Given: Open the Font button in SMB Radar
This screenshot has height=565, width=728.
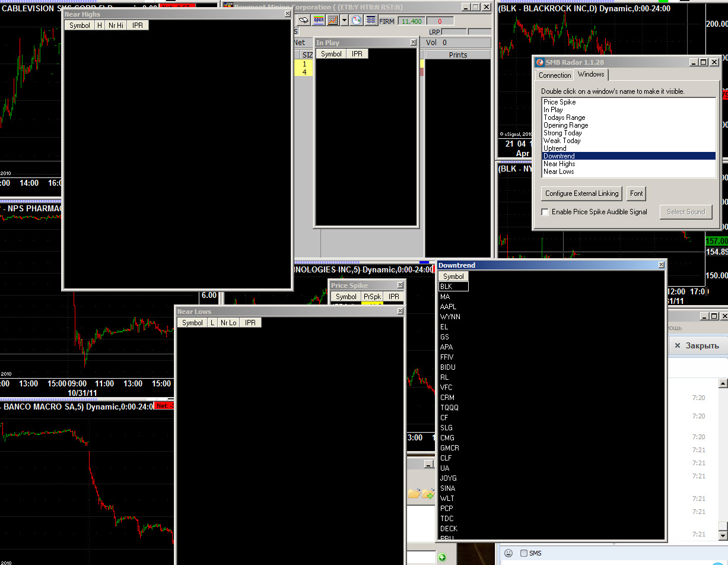Looking at the screenshot, I should pos(637,193).
